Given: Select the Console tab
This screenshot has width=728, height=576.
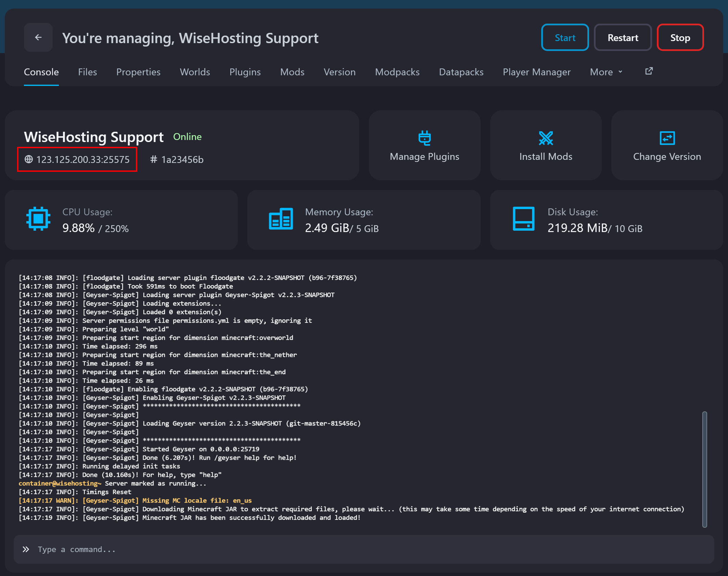Looking at the screenshot, I should [x=41, y=72].
